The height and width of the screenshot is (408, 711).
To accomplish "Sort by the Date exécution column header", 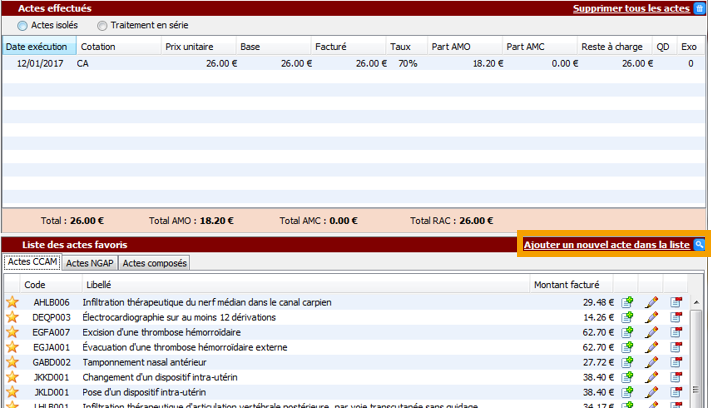I will [38, 46].
